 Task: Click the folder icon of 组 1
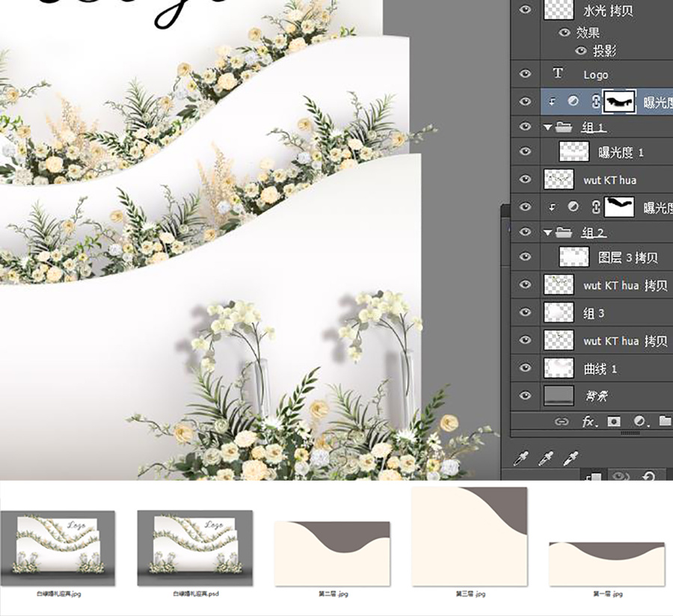(564, 127)
